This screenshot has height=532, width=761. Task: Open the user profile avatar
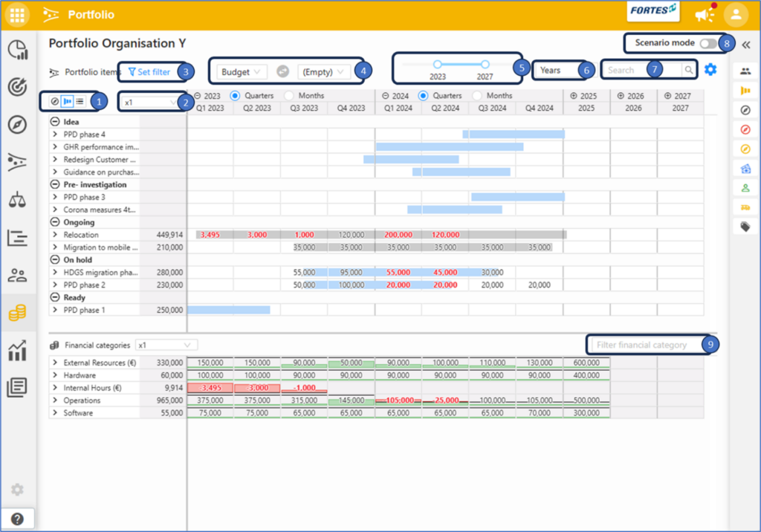tap(736, 15)
